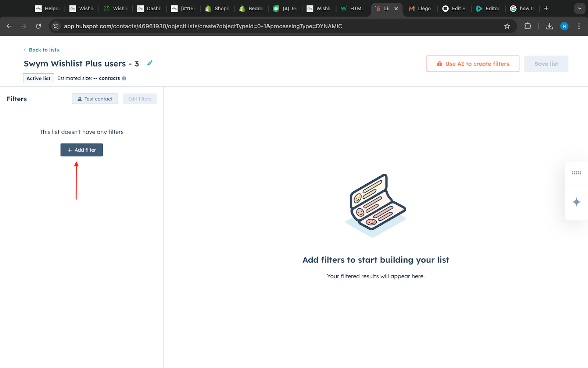This screenshot has height=368, width=588.
Task: Click the Edit filters button
Action: tap(140, 99)
